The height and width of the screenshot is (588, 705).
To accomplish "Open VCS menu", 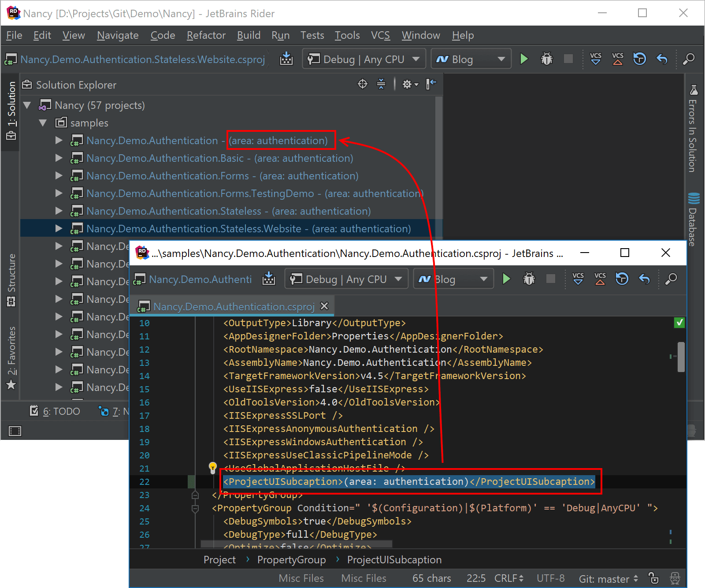I will [380, 35].
